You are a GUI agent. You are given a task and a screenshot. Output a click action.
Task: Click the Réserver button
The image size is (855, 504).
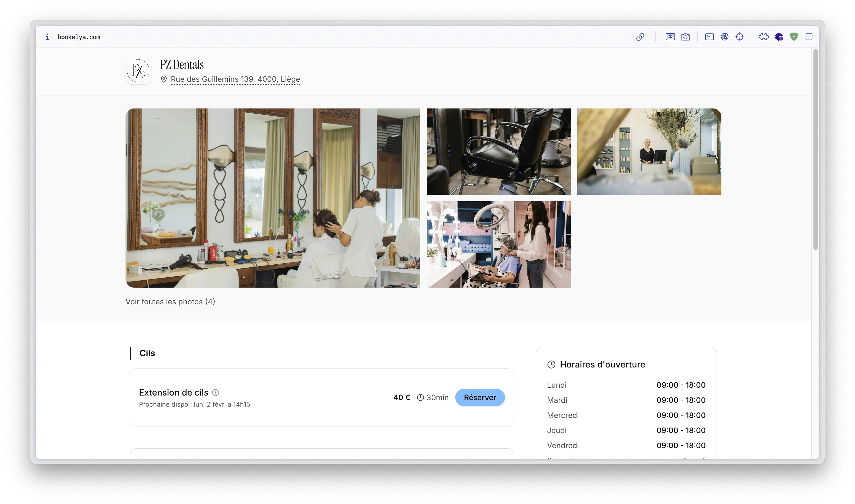coord(480,397)
